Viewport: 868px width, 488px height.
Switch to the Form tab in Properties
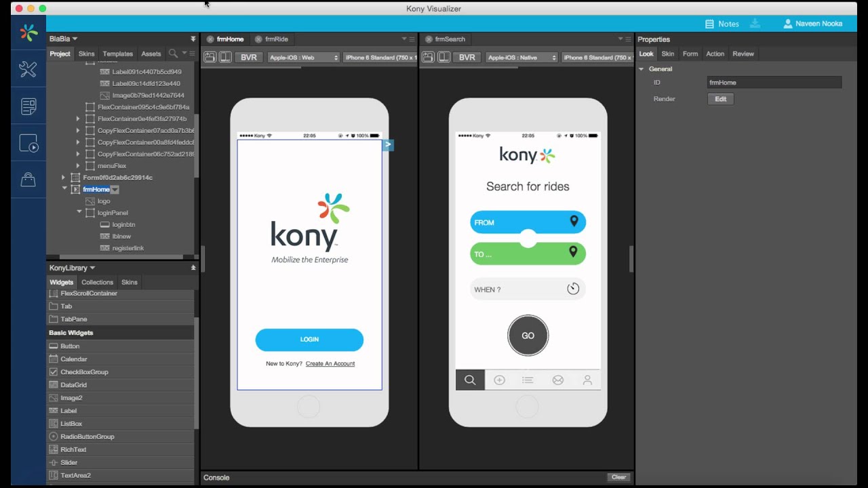pyautogui.click(x=690, y=54)
